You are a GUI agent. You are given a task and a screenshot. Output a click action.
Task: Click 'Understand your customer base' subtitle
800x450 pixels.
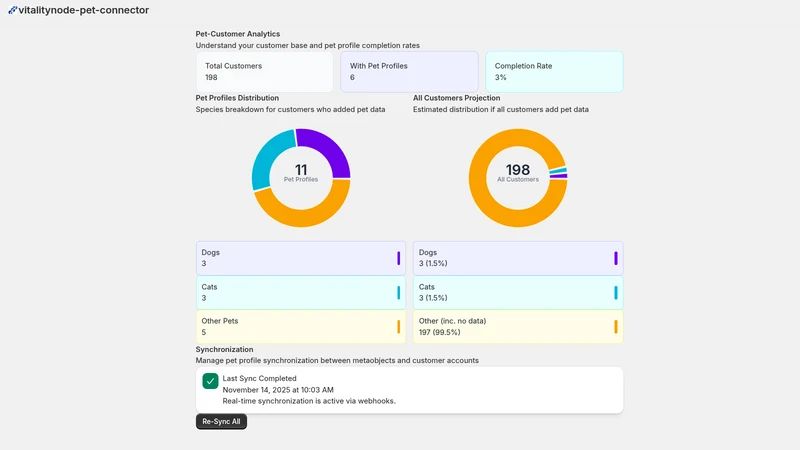point(308,45)
